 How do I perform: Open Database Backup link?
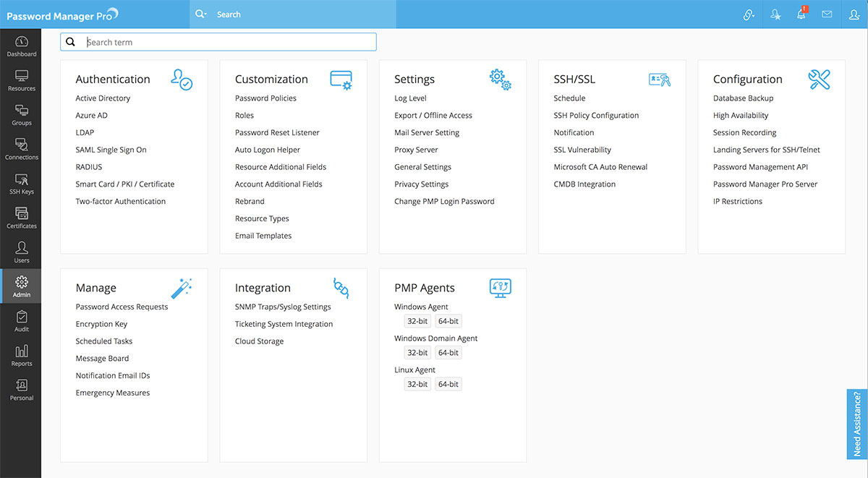point(743,98)
